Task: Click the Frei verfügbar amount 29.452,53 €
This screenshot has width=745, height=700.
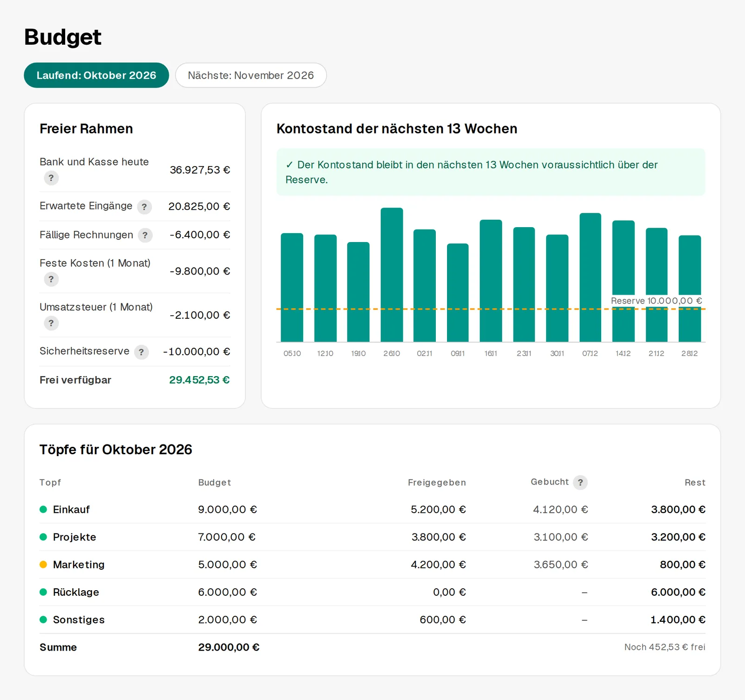Action: 199,380
